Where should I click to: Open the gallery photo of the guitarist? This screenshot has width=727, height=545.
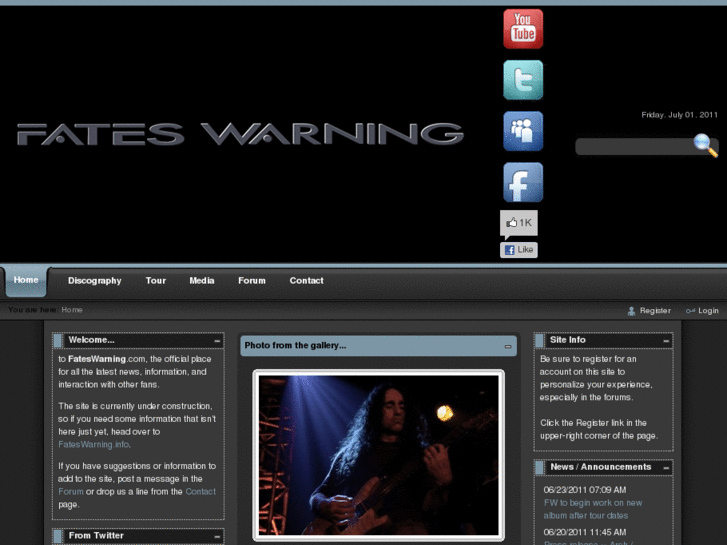pos(378,455)
